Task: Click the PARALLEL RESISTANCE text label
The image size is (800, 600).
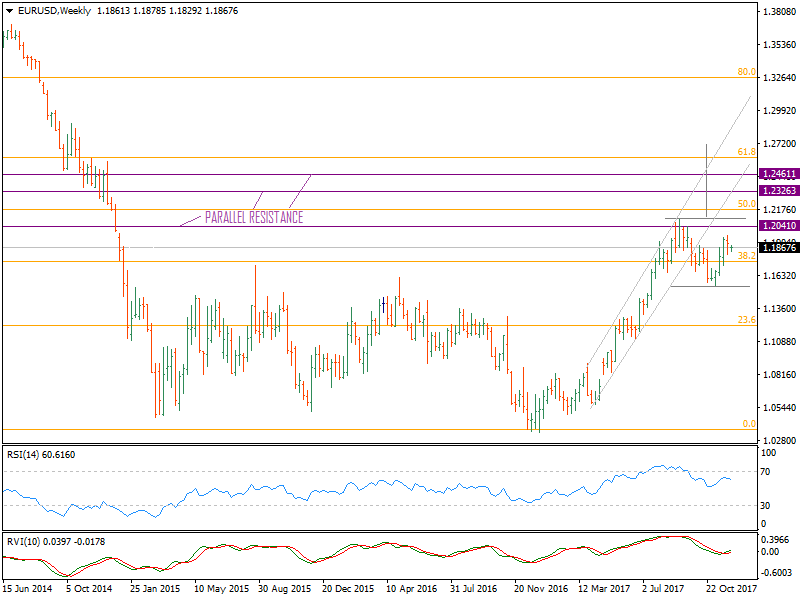Action: 251,216
